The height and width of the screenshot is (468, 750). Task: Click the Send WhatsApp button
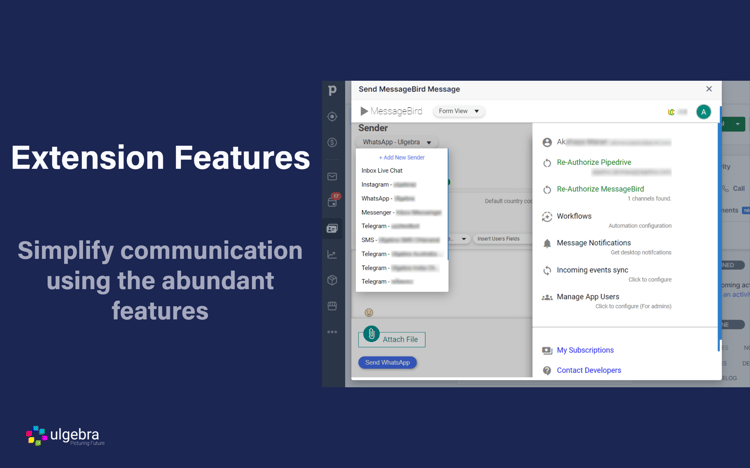pyautogui.click(x=387, y=363)
